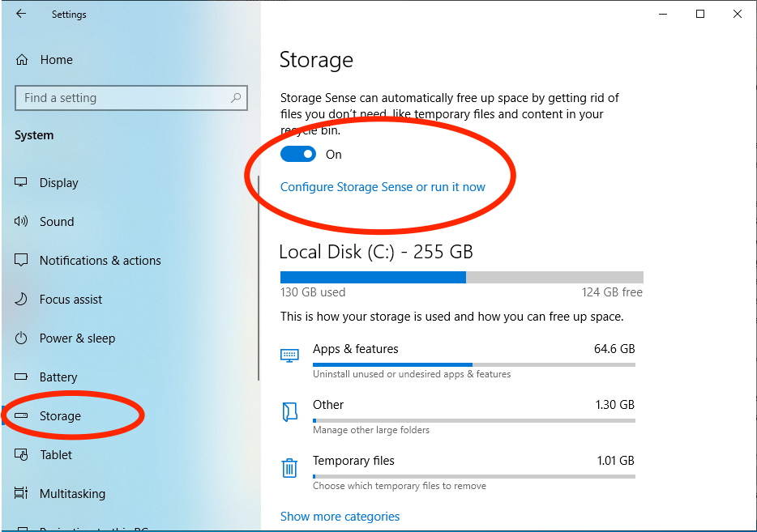
Task: Click Show more categories link
Action: coord(340,517)
